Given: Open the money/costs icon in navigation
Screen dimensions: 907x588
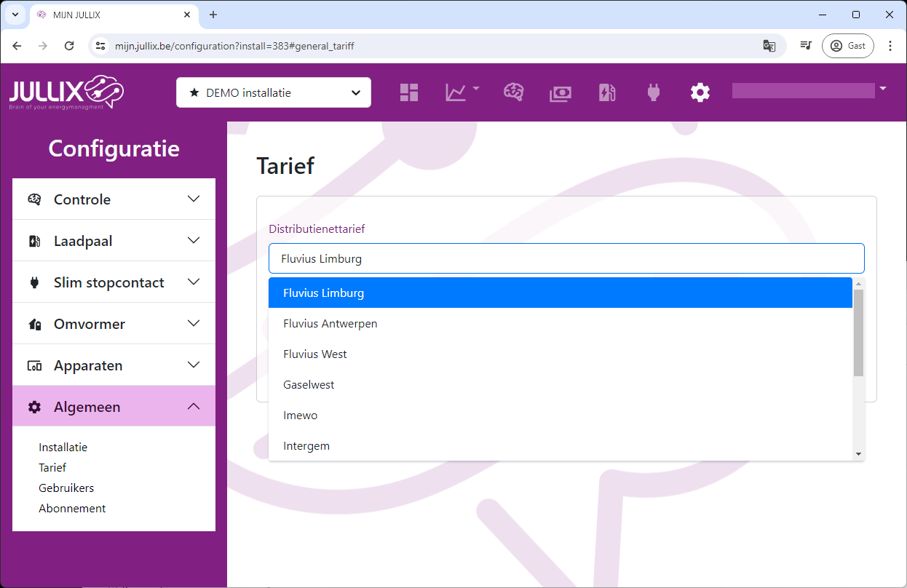Looking at the screenshot, I should coord(561,92).
